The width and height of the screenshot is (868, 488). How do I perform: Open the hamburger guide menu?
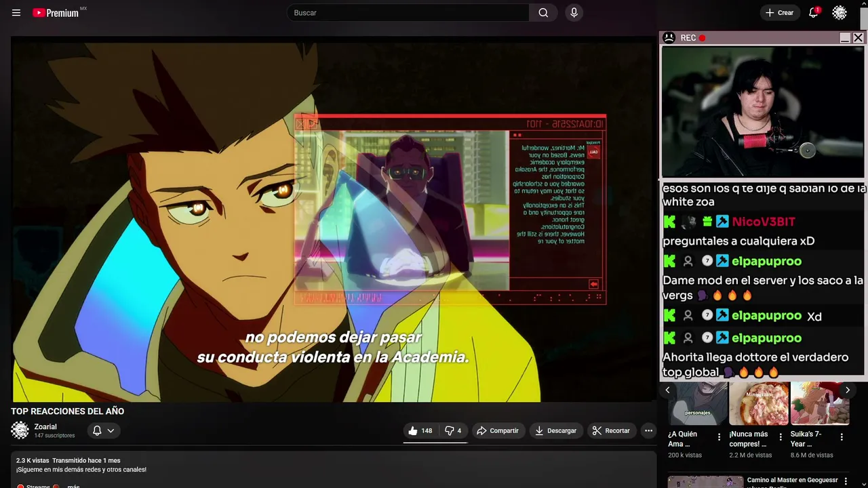tap(16, 13)
